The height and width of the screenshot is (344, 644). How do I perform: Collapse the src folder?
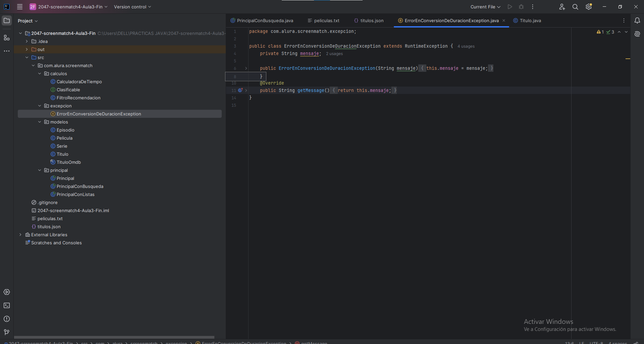pos(27,57)
